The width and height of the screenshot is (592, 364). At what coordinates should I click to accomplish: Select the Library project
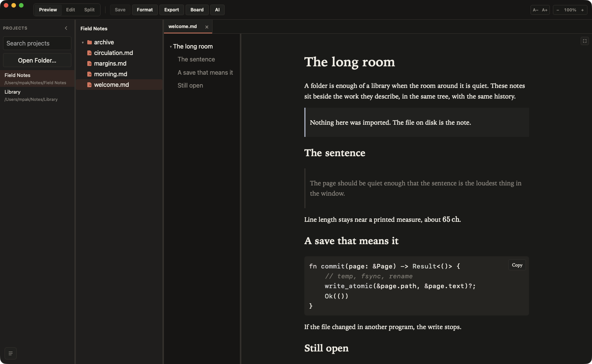coord(37,95)
